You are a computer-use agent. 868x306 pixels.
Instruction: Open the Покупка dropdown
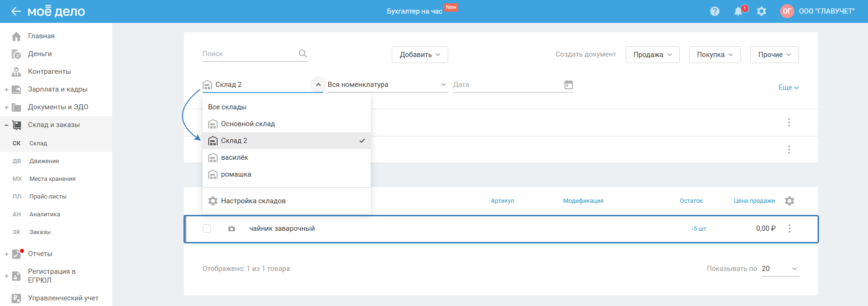pos(715,55)
